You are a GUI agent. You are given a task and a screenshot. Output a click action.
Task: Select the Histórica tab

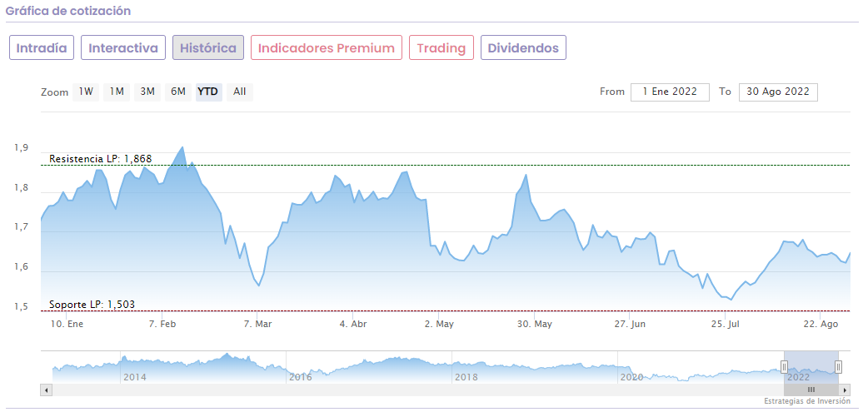(208, 48)
